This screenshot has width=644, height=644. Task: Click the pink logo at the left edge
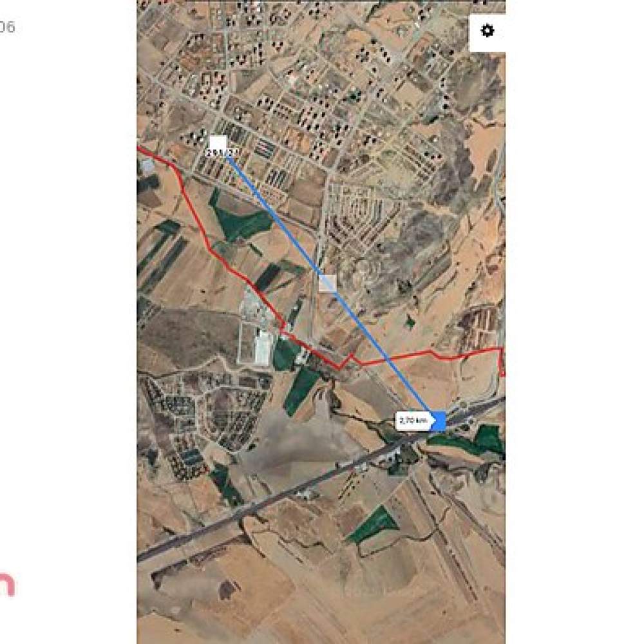point(7,585)
